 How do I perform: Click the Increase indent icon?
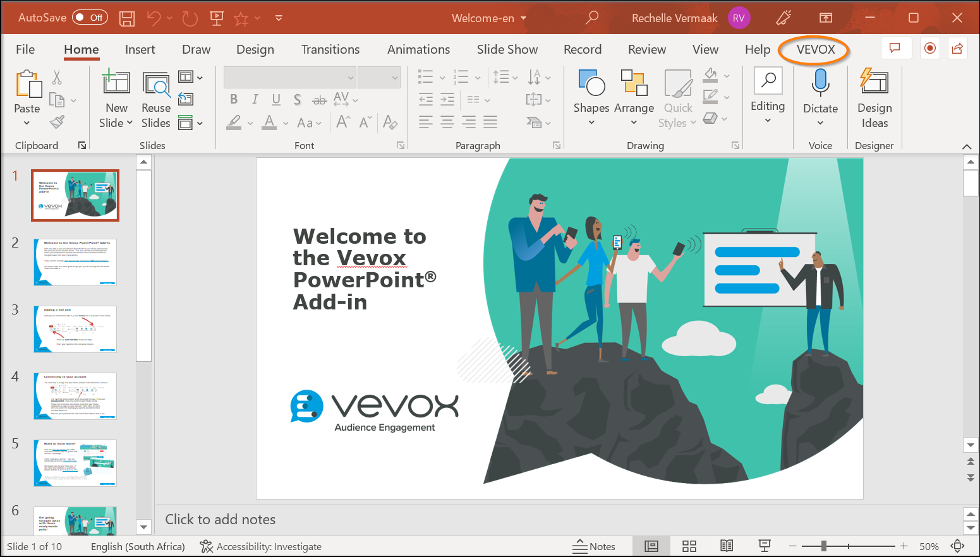tap(447, 99)
